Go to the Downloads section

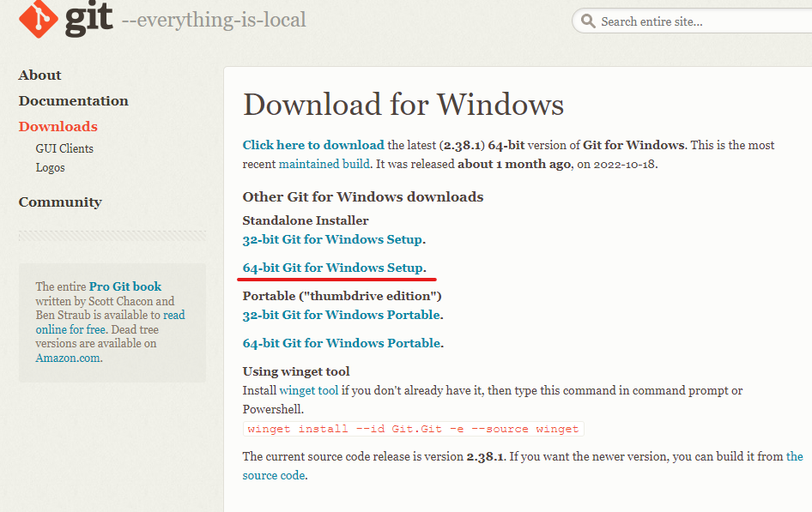(58, 127)
